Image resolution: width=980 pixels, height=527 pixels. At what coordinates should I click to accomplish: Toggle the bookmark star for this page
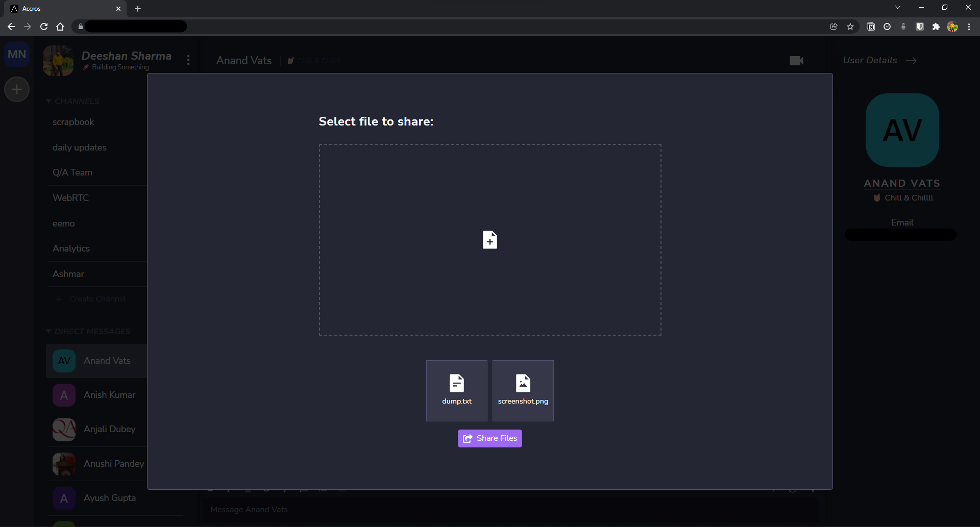[x=850, y=26]
